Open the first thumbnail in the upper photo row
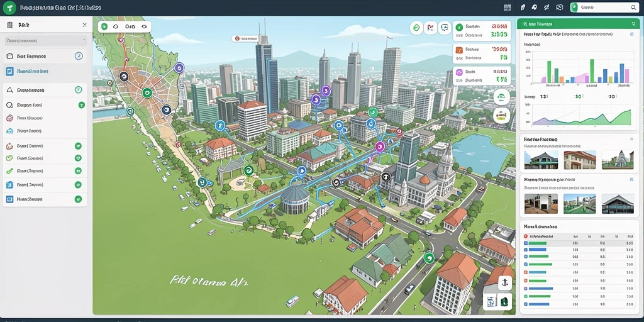 pyautogui.click(x=541, y=160)
